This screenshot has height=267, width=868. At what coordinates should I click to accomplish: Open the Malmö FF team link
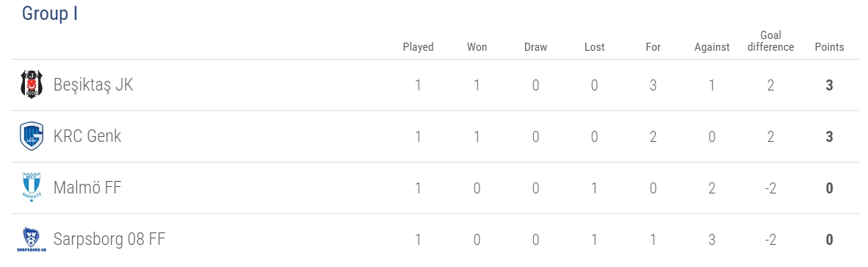tap(87, 188)
